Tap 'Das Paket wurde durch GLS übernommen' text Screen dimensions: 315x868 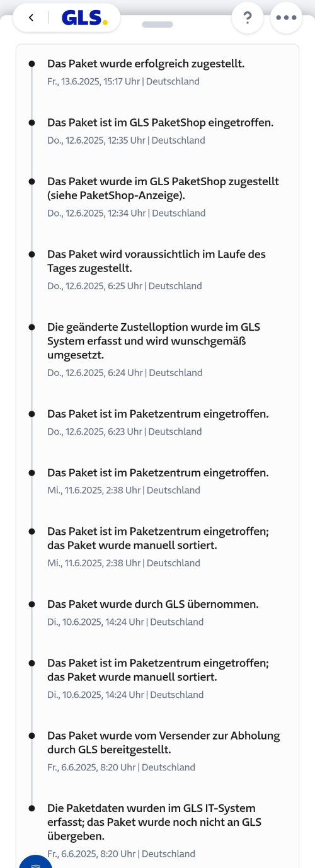[153, 604]
